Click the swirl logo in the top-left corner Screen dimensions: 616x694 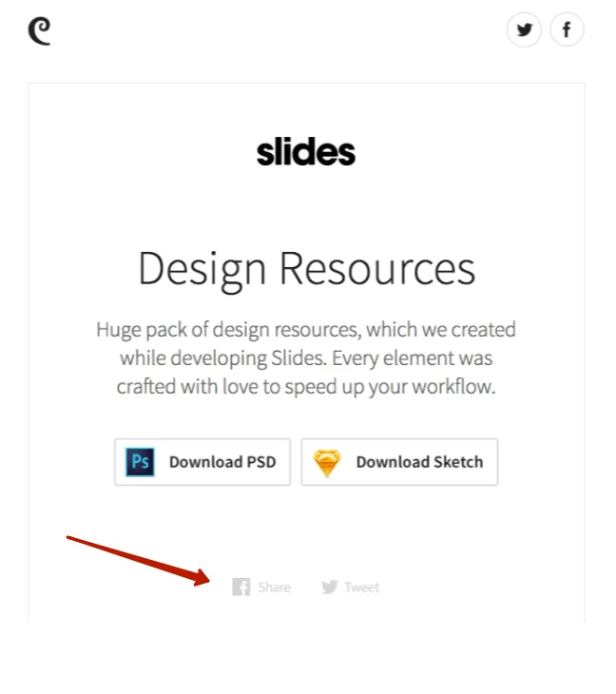39,31
